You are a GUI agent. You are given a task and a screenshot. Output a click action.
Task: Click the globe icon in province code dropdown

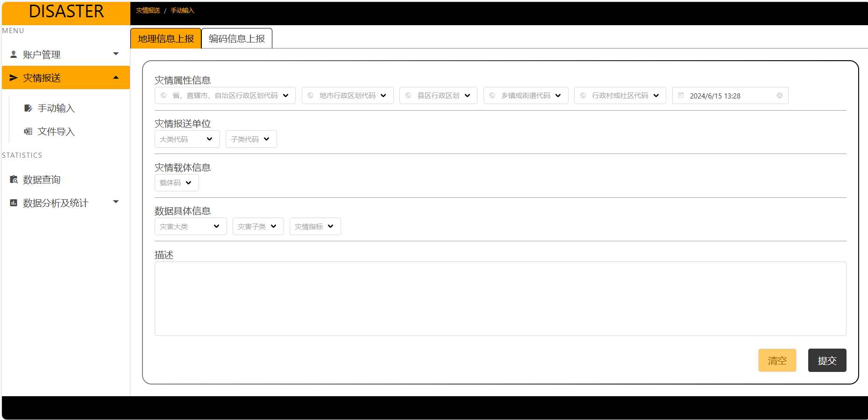coord(164,96)
